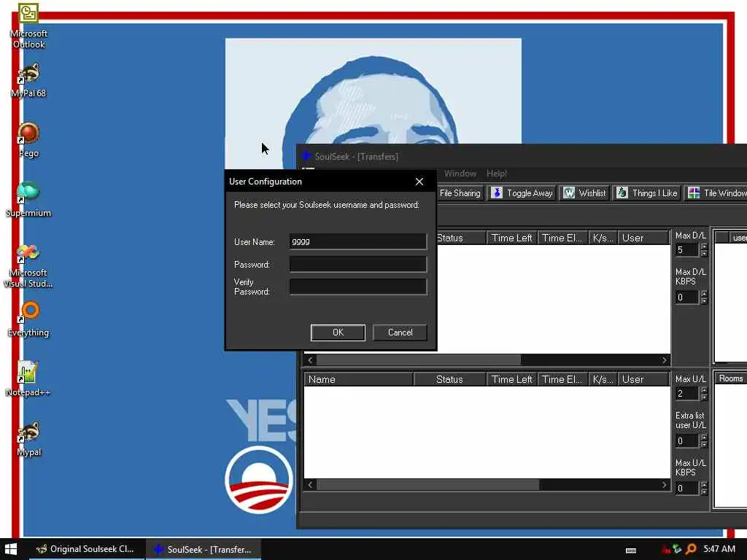Viewport: 747px width, 560px height.
Task: Launch MyPal 68 desktop shortcut
Action: (28, 80)
